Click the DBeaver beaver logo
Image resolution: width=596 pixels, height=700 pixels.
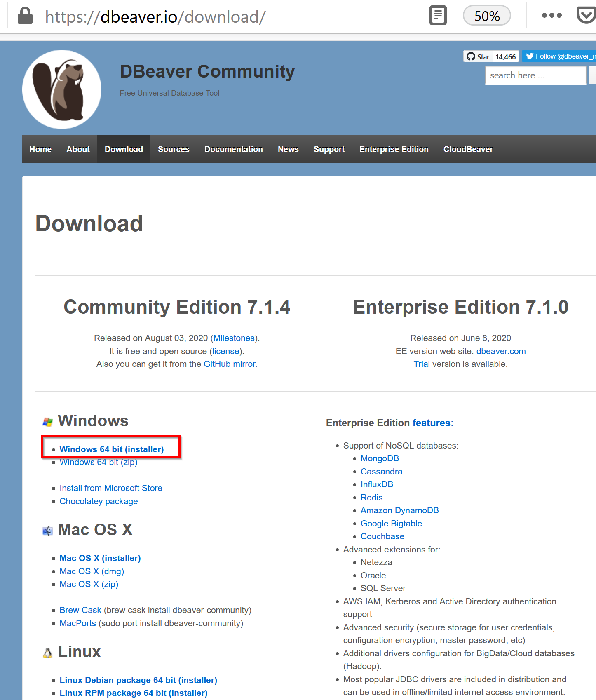click(62, 89)
